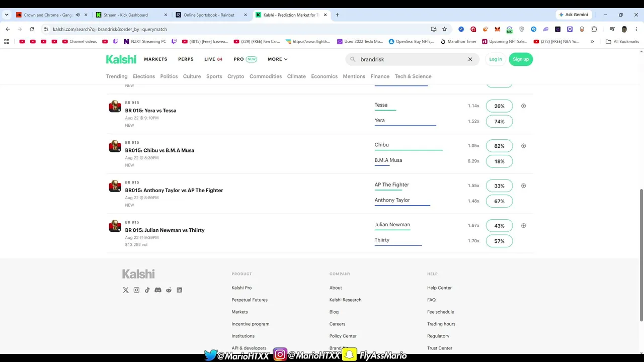Click the install app icon in the address bar
644x362 pixels.
click(434, 29)
